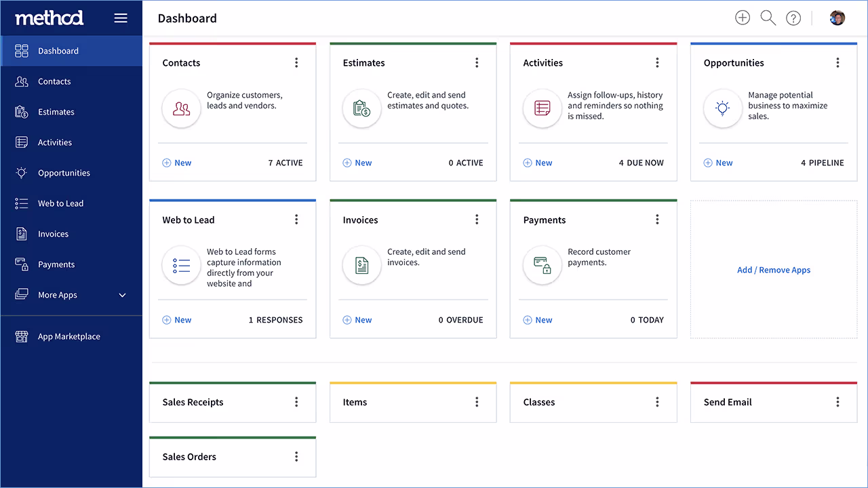Click the plus icon to create new record
The width and height of the screenshot is (868, 488).
click(742, 18)
